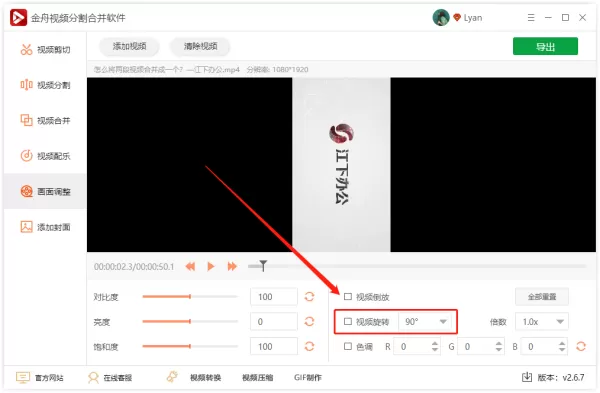Image resolution: width=600 pixels, height=393 pixels.
Task: Click the 视频转换 tools icon in footer
Action: tap(172, 377)
